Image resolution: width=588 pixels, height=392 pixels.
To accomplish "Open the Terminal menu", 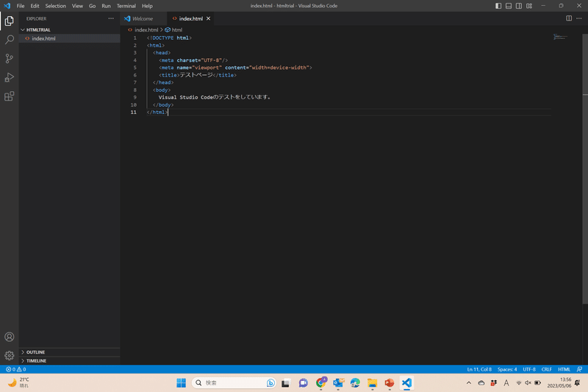I will point(126,6).
